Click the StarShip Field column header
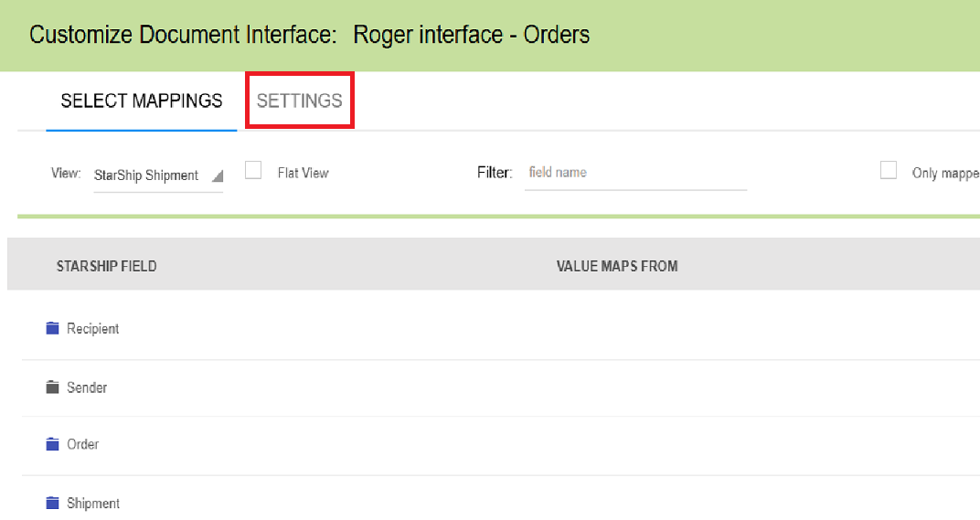Viewport: 980px width, 520px height. [x=106, y=266]
